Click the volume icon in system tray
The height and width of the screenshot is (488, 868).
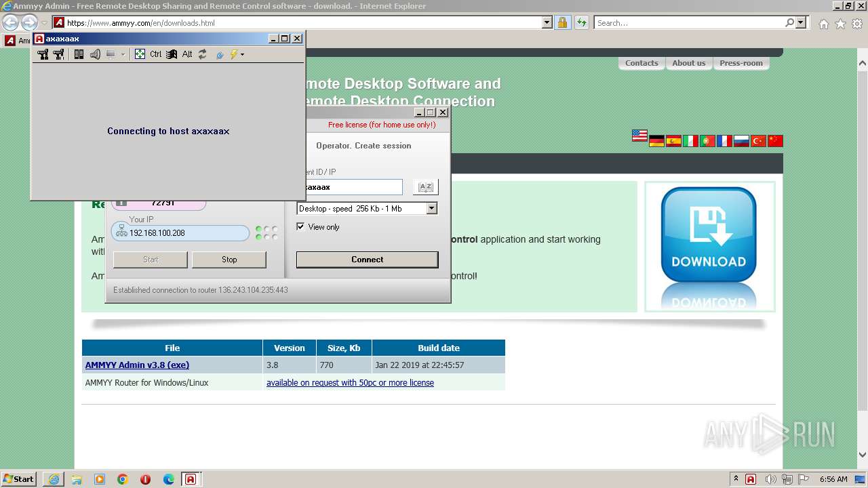[770, 479]
